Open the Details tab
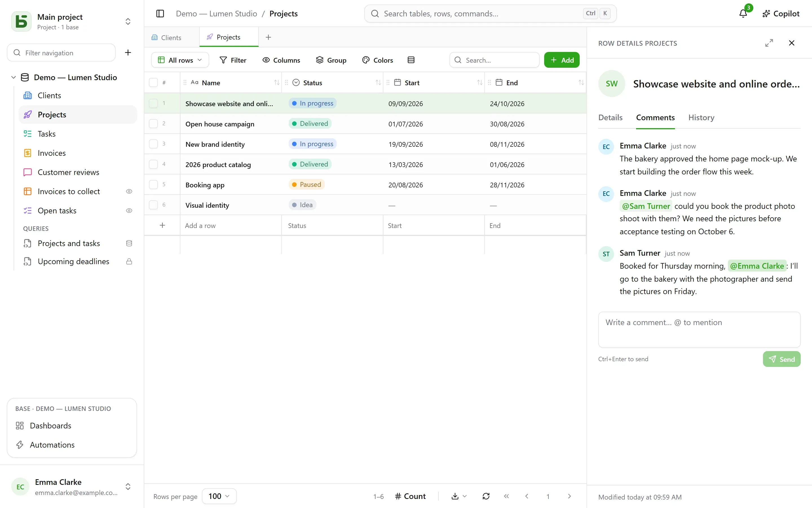The height and width of the screenshot is (508, 812). pyautogui.click(x=610, y=118)
